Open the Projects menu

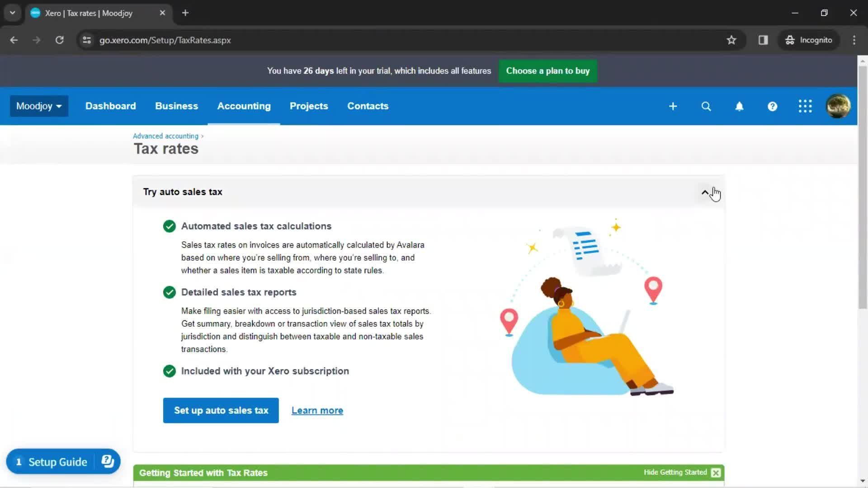(309, 106)
